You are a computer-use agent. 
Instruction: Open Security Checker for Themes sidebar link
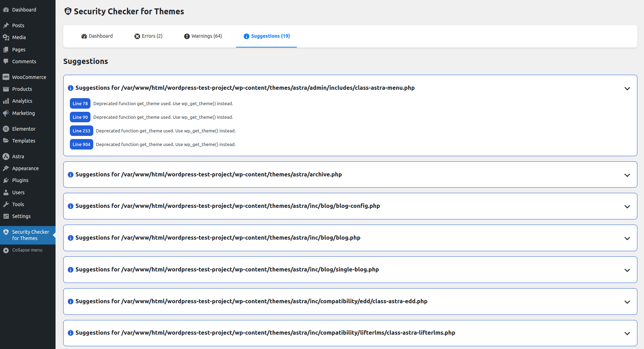[28, 235]
